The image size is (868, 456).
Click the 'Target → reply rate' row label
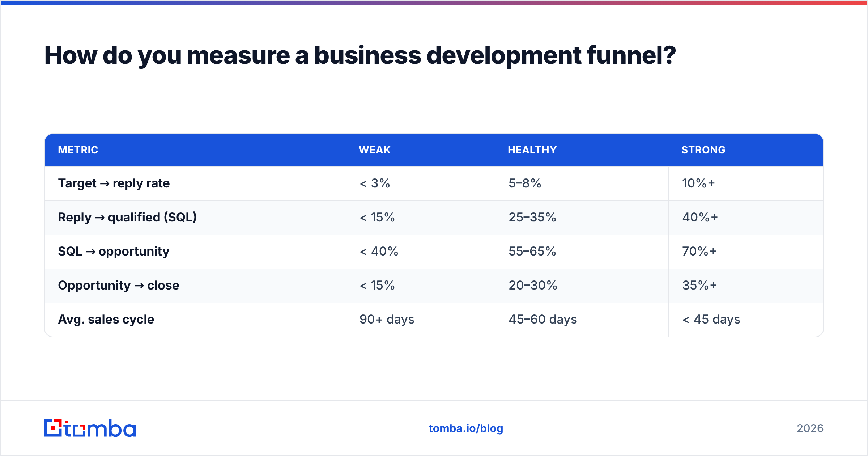click(114, 183)
